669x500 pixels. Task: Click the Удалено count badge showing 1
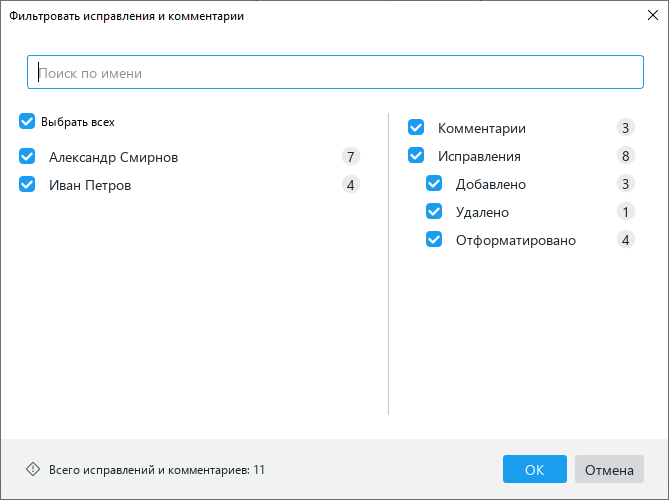click(x=625, y=212)
